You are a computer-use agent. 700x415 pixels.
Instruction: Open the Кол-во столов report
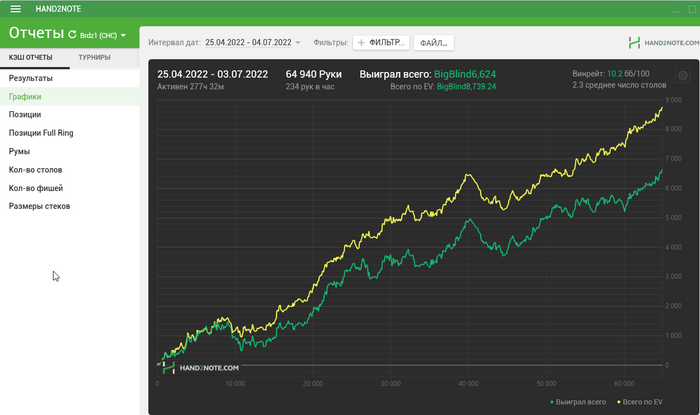(70, 170)
